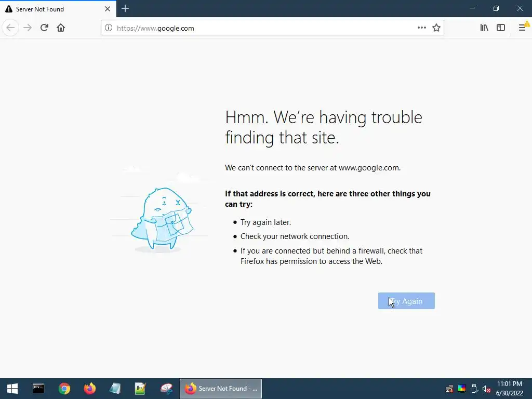Viewport: 532px width, 399px height.
Task: Click the back navigation arrow
Action: [10, 28]
